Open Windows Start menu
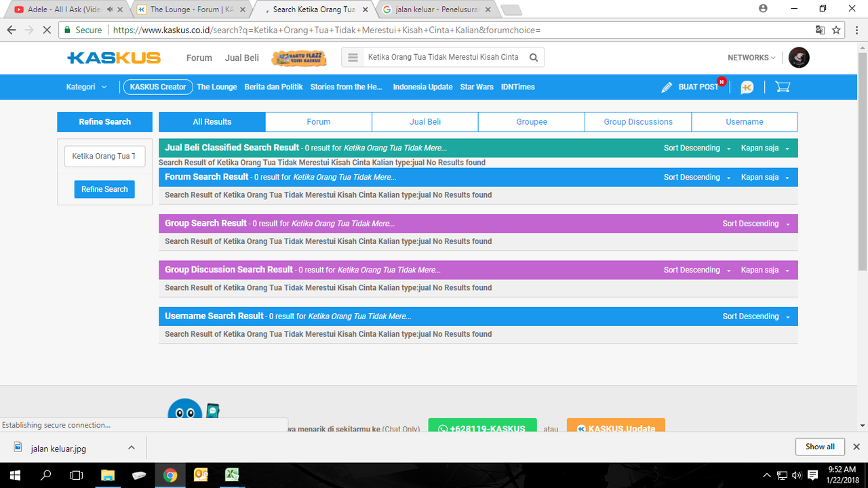This screenshot has height=488, width=868. (16, 475)
